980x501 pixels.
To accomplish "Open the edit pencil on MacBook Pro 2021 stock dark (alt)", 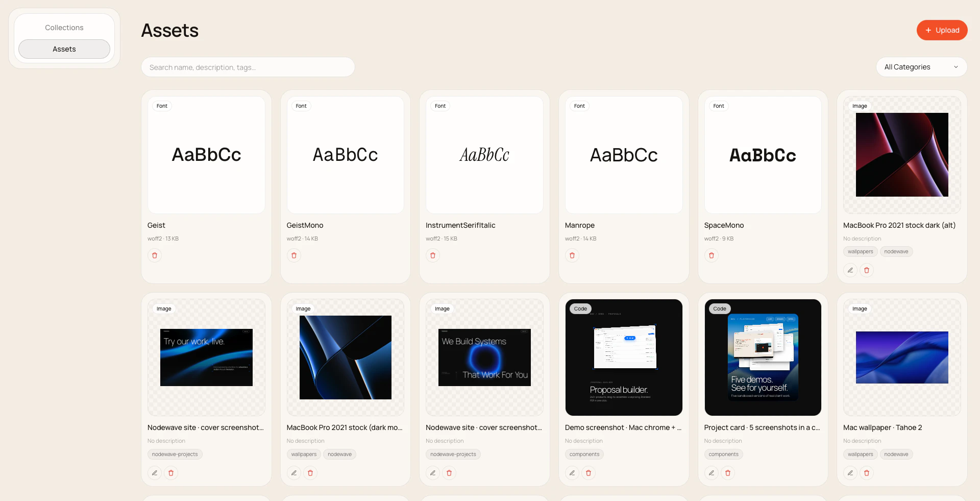I will pos(850,270).
